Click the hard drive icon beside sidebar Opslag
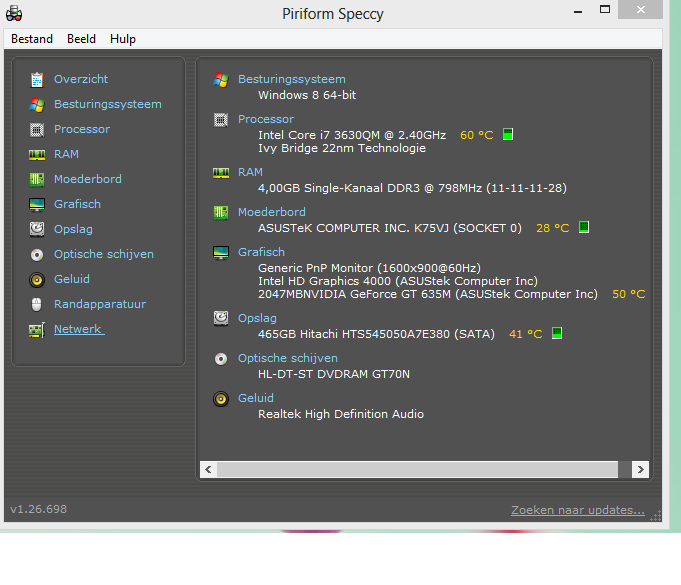This screenshot has width=681, height=585. coord(37,229)
